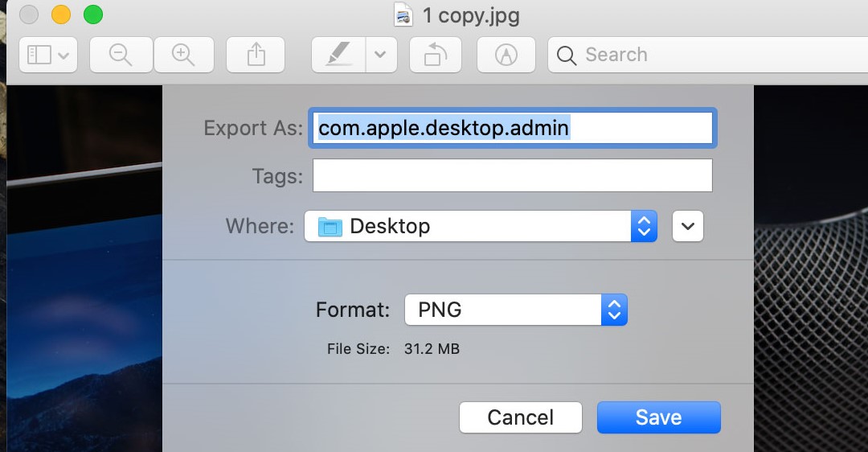Expand the highlight options chevron
868x452 pixels.
click(381, 55)
